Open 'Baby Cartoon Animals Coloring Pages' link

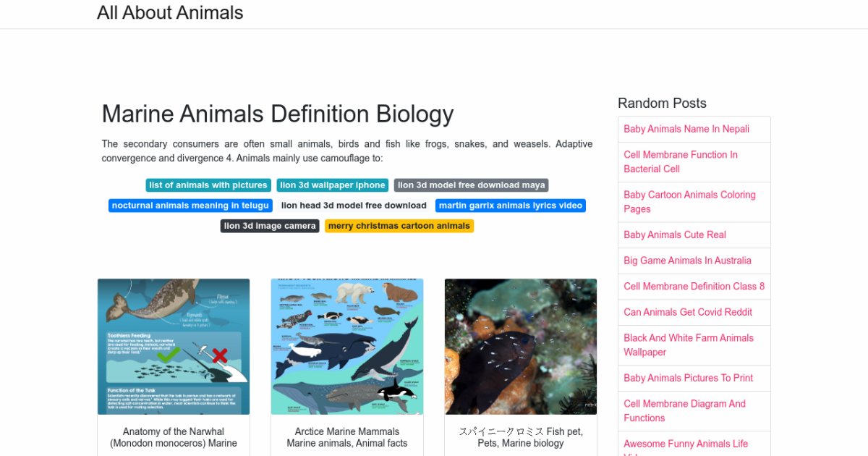689,202
